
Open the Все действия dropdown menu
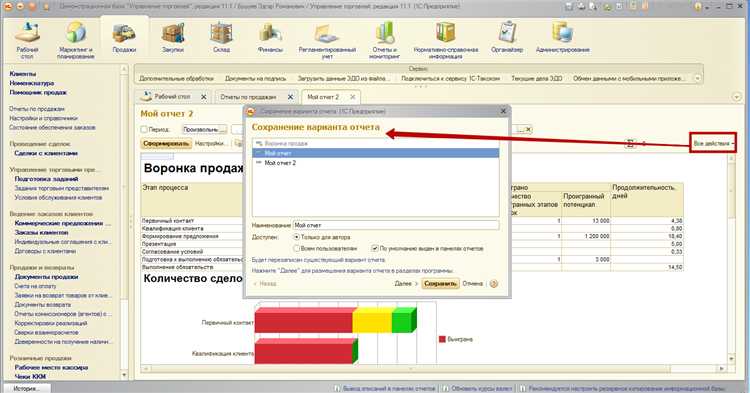(713, 143)
